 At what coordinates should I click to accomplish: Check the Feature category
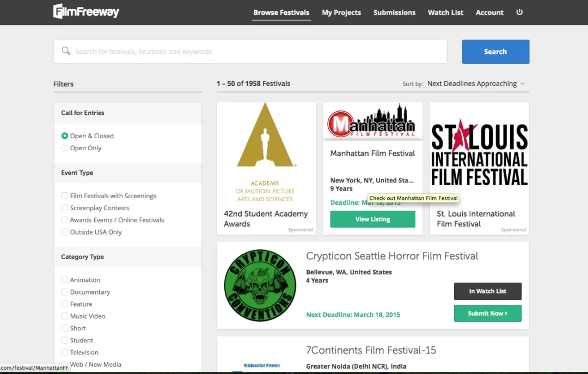click(x=64, y=304)
